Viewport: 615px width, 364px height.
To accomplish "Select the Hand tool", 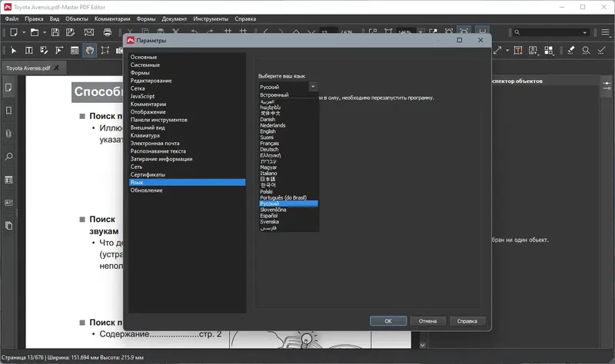I will tap(90, 50).
